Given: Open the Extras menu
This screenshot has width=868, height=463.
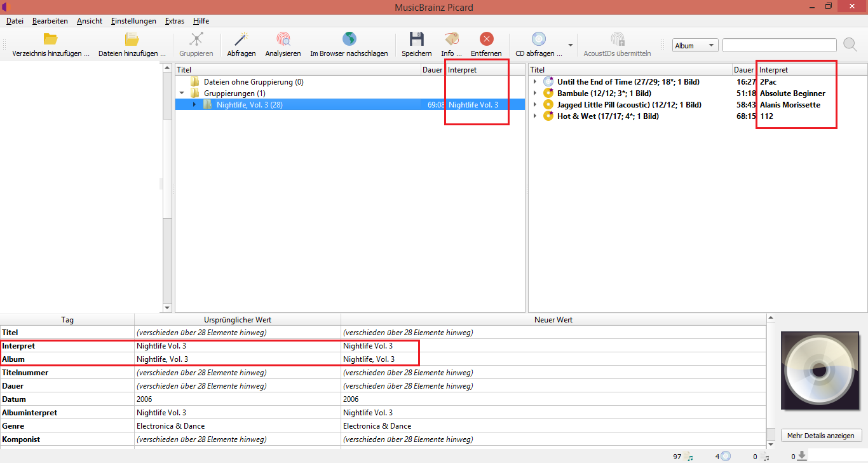Looking at the screenshot, I should point(175,21).
